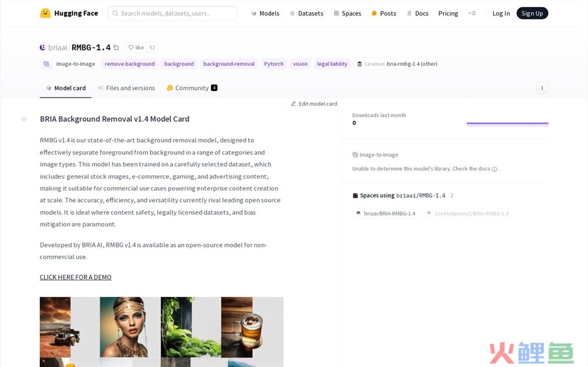Click the Image-to-Image link in the right sidebar
588x367 pixels.
pyautogui.click(x=375, y=155)
